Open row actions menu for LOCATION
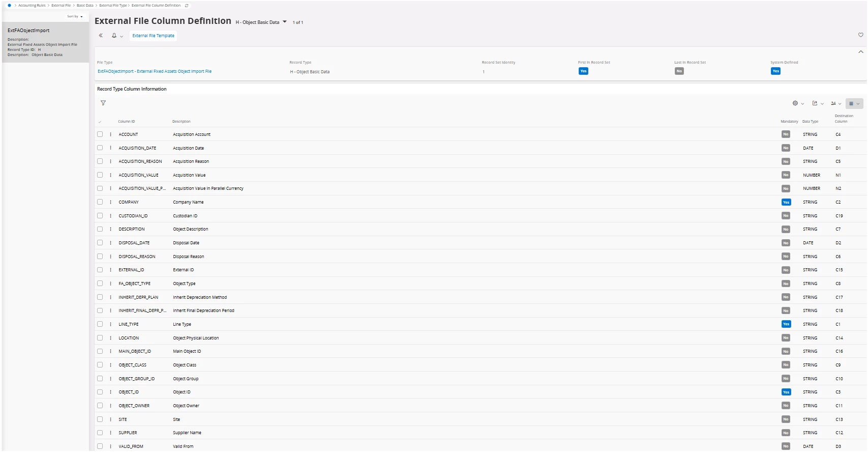Image resolution: width=868 pixels, height=452 pixels. pos(110,338)
